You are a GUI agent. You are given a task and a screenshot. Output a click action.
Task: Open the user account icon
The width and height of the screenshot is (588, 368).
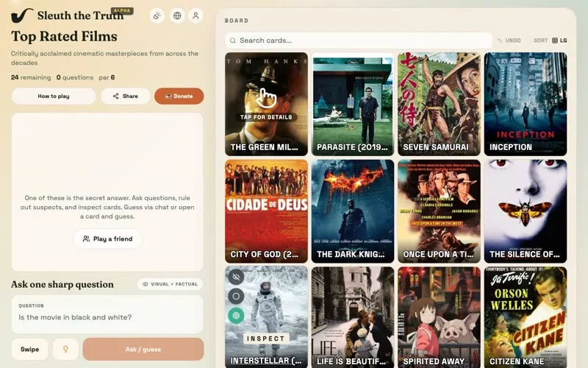click(x=196, y=15)
